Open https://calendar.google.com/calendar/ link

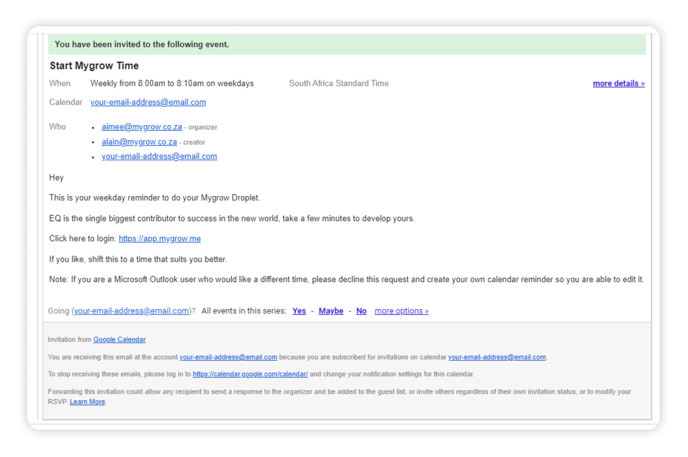(x=250, y=374)
